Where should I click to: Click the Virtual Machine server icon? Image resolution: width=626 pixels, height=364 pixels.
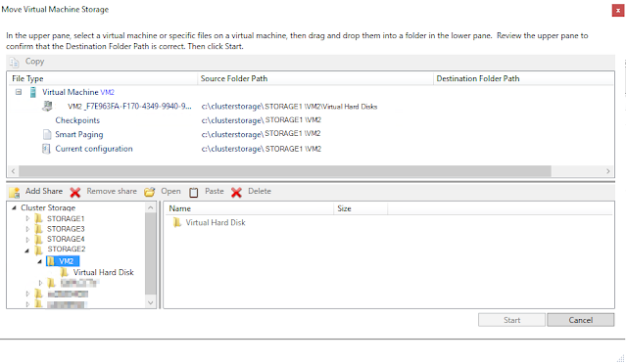tap(33, 93)
